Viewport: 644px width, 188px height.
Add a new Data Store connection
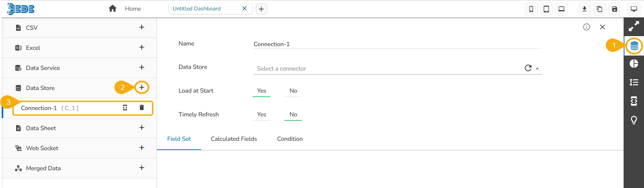tap(142, 88)
